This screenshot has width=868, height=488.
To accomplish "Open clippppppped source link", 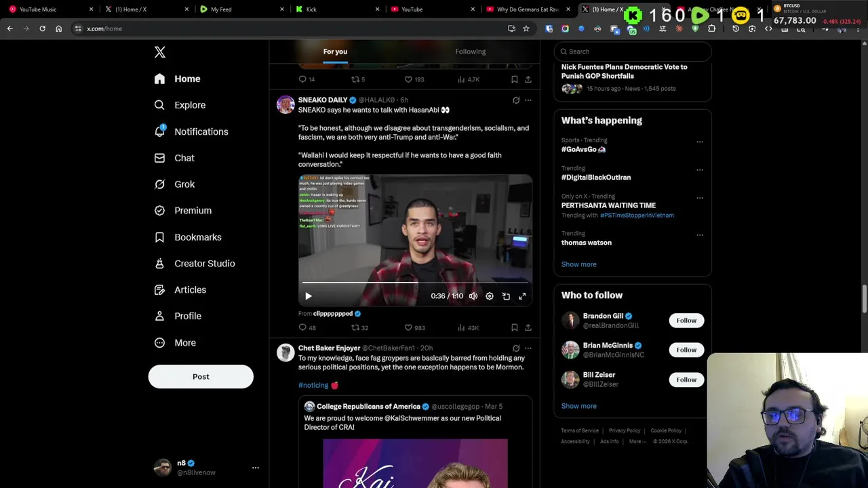I will point(333,314).
